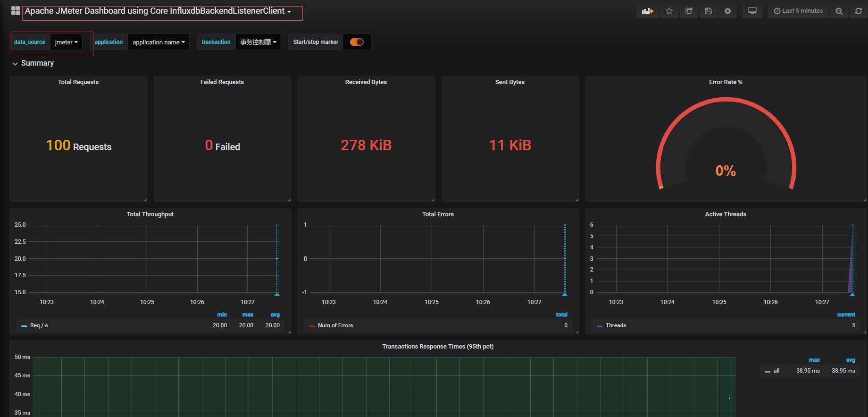This screenshot has width=868, height=417.
Task: Click the 11 KiB sent value
Action: coord(510,145)
